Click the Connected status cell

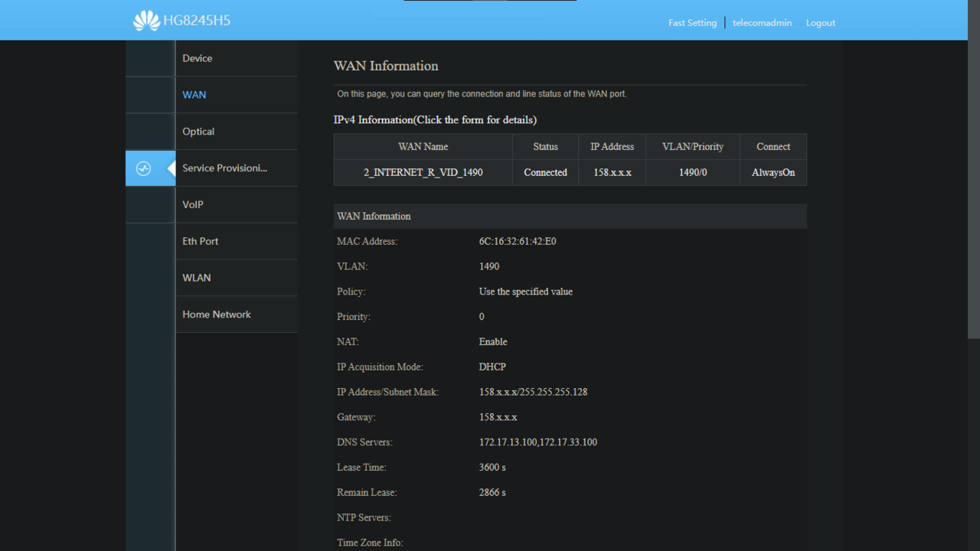(x=545, y=173)
